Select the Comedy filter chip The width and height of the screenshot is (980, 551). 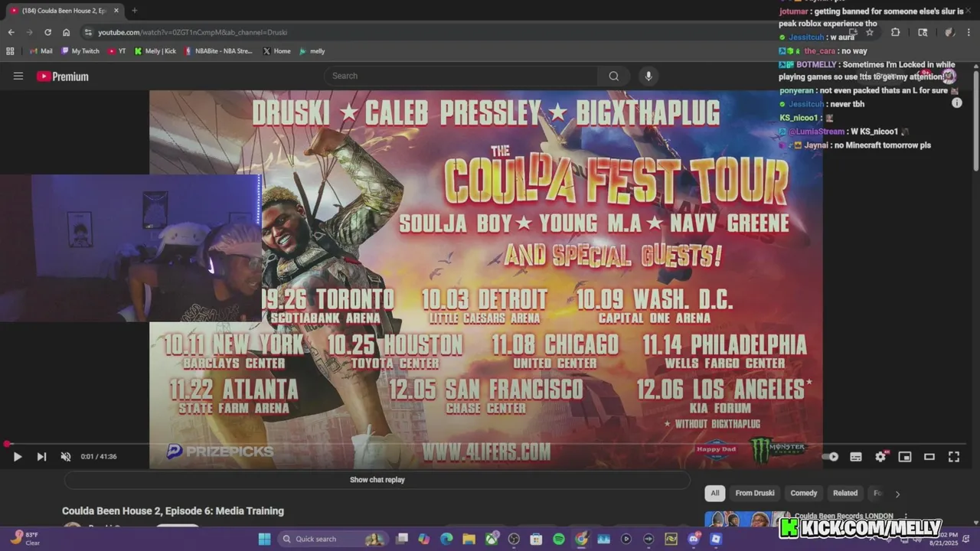804,493
